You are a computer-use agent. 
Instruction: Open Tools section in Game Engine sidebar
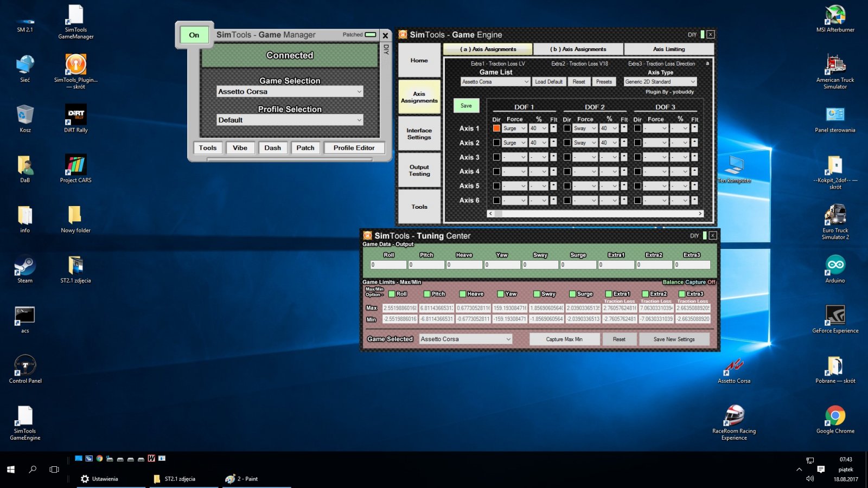pyautogui.click(x=419, y=207)
